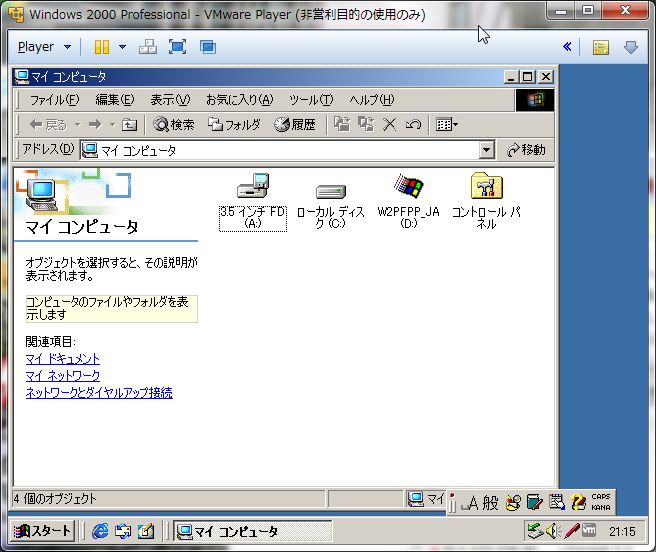Click the Undo toolbar icon
The image size is (656, 552).
click(x=413, y=124)
